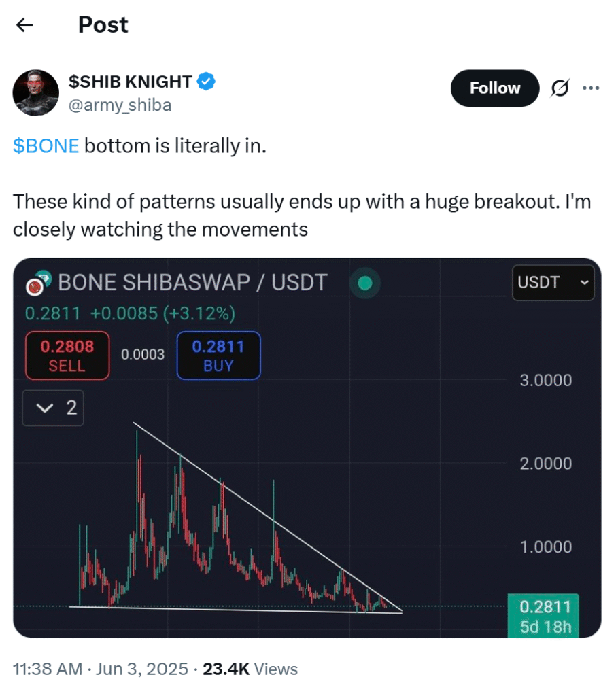Click the blue verified badge
This screenshot has height=696, width=616.
tap(206, 82)
